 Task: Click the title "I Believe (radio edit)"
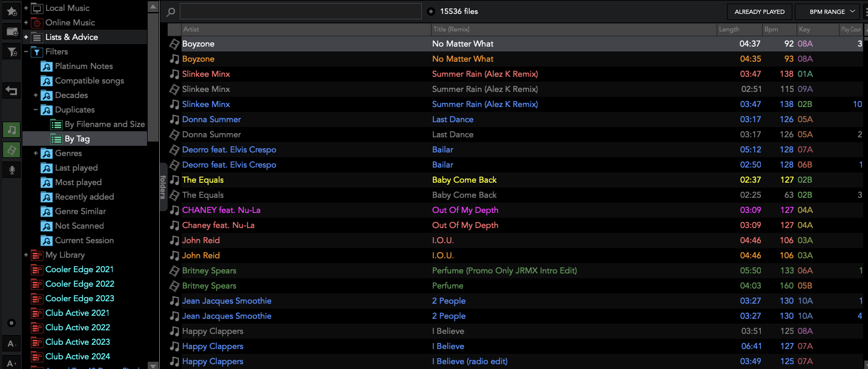470,362
